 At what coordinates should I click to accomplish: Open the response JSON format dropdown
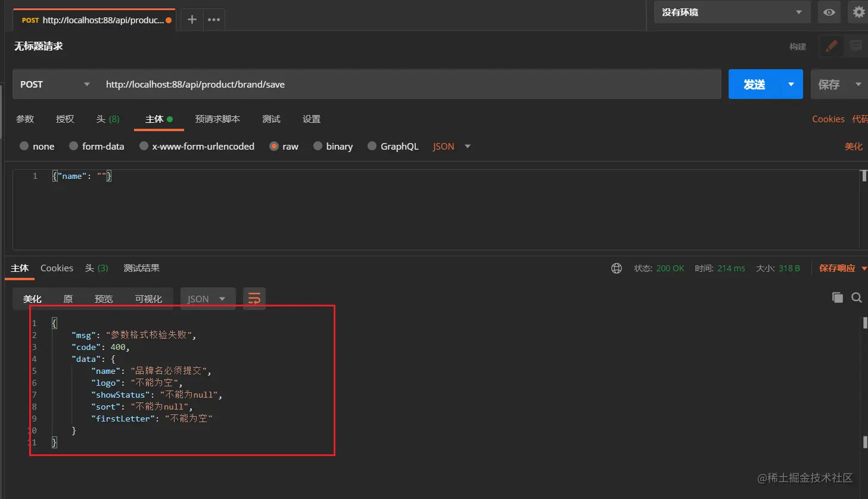click(x=207, y=299)
